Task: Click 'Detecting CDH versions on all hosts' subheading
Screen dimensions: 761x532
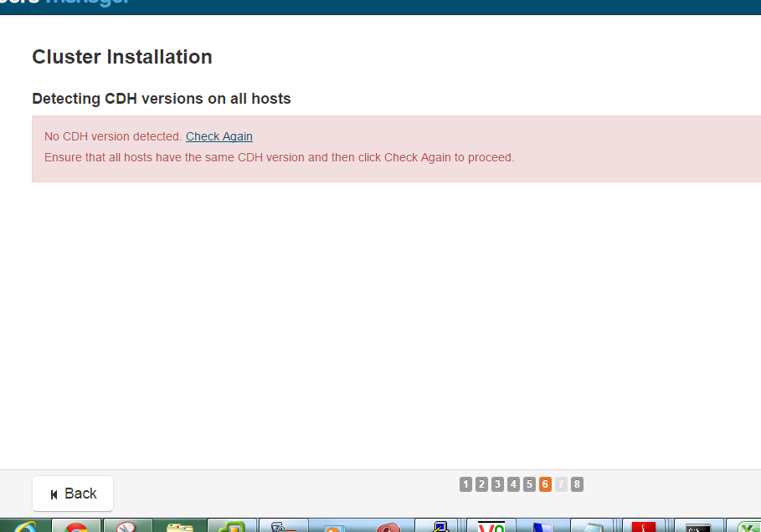Action: [161, 99]
